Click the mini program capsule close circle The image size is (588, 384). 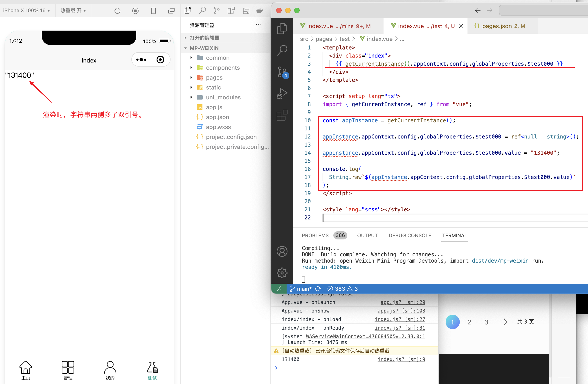(160, 60)
